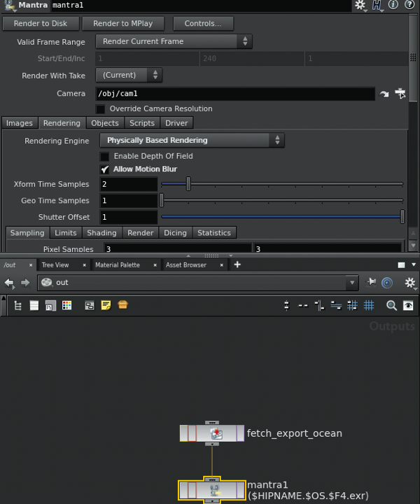
Task: Switch to the Driver tab
Action: [x=176, y=123]
